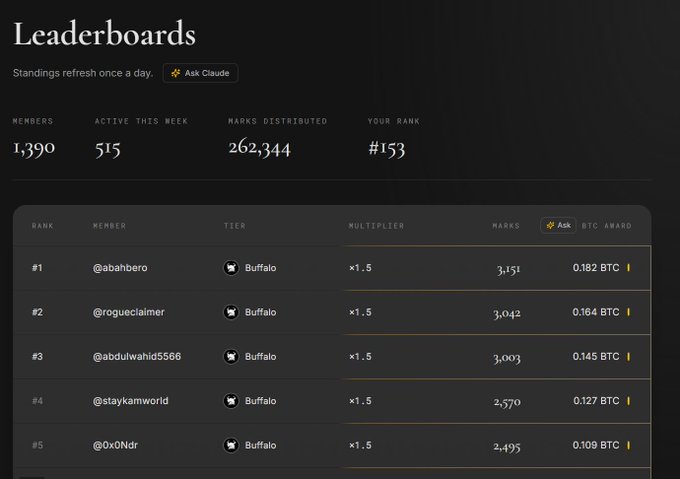The image size is (680, 479).
Task: Click the Buffalo icon in @abahbero's row
Action: (x=231, y=268)
